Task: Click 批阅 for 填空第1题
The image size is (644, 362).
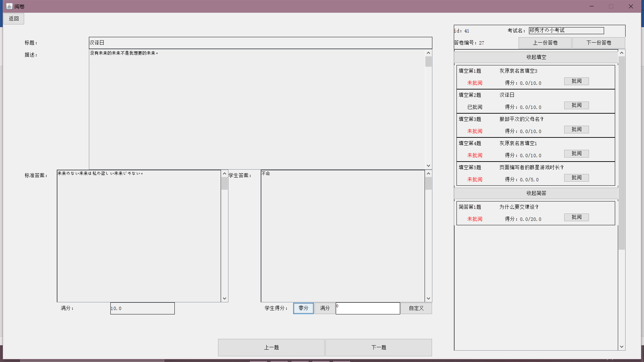Action: click(x=576, y=81)
